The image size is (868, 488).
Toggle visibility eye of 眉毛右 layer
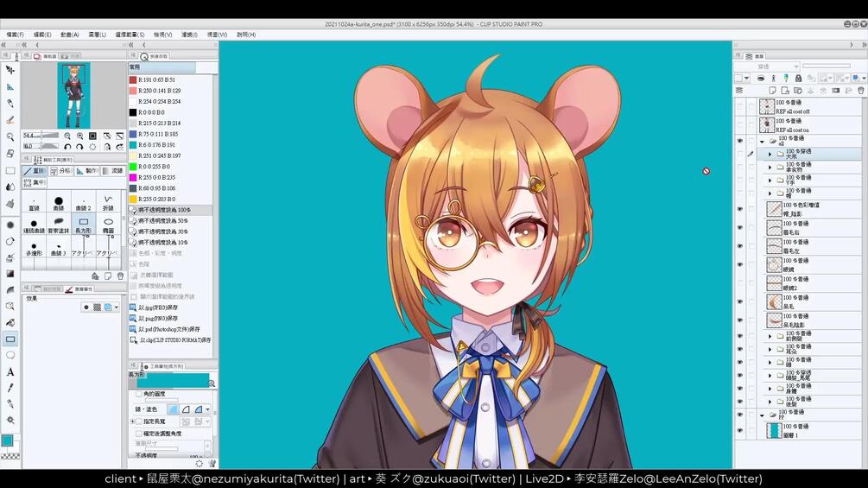pyautogui.click(x=739, y=227)
